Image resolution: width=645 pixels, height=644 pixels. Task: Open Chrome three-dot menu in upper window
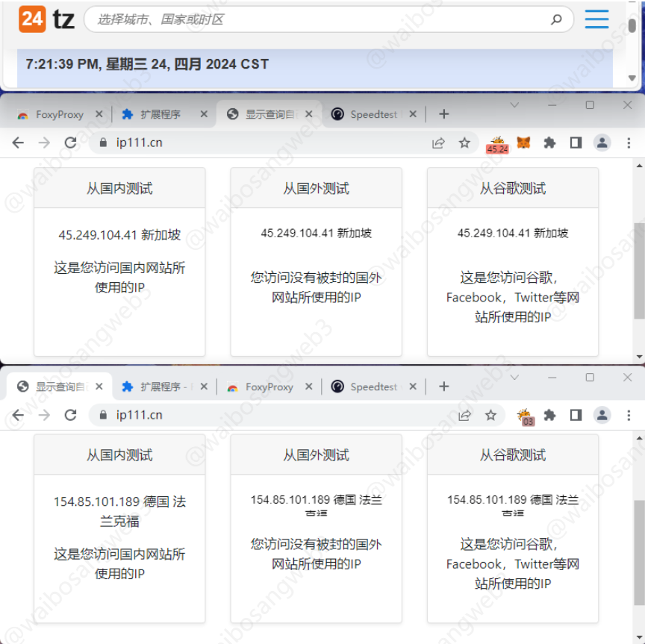pyautogui.click(x=629, y=143)
